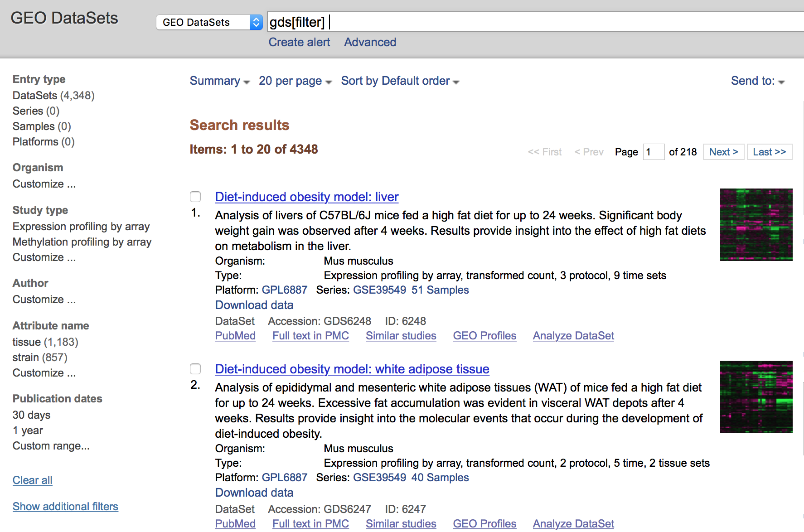Open the GPL6887 platform link in first result
This screenshot has height=532, width=804.
pos(285,290)
